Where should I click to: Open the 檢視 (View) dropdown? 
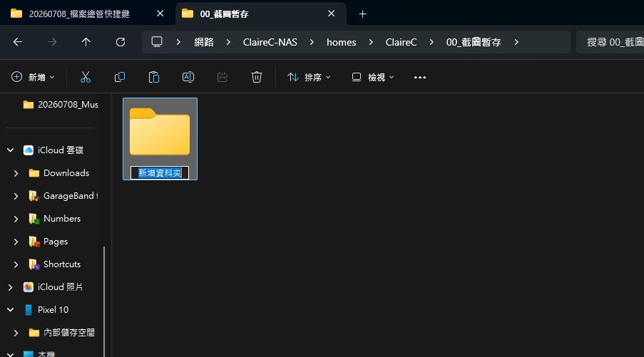373,77
